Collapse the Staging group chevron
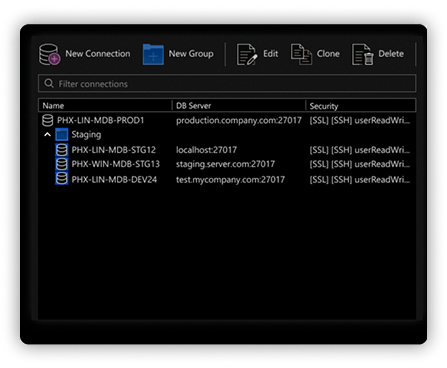Screen dimensions: 447x368 click(x=47, y=135)
